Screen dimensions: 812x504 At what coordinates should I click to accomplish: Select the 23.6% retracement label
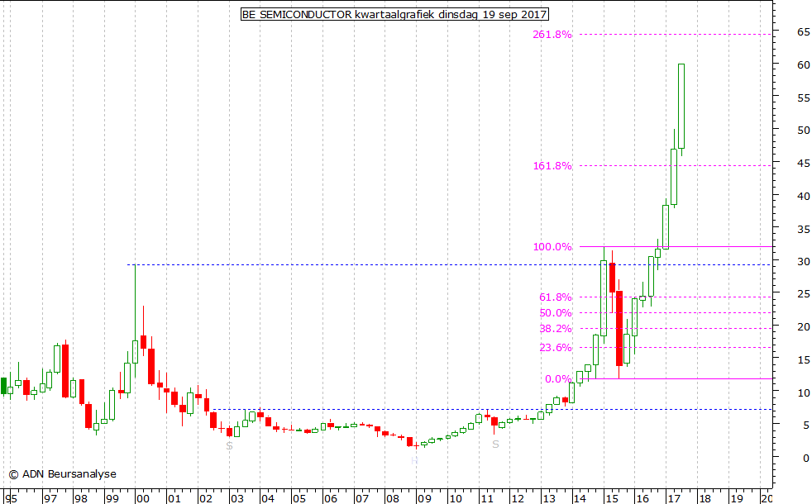tap(555, 348)
